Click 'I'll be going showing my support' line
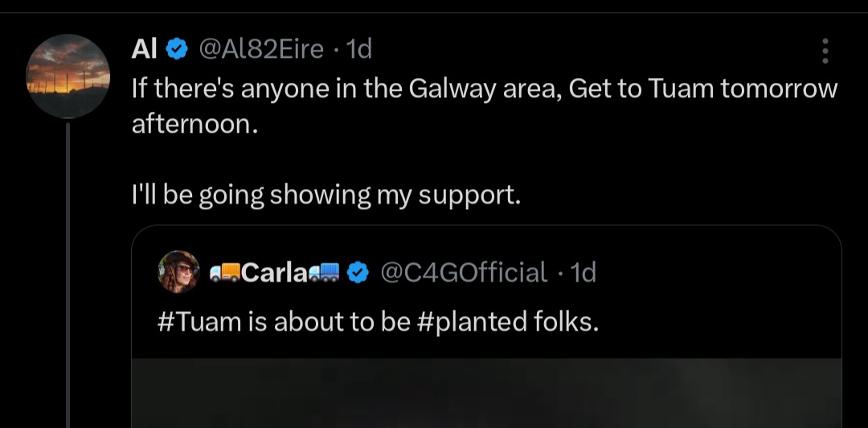Viewport: 868px width, 428px height. 326,195
